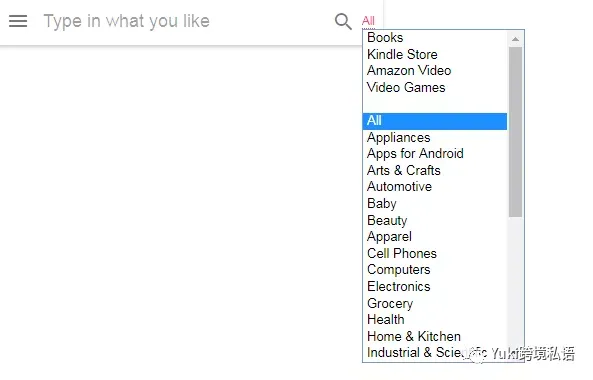The height and width of the screenshot is (380, 593).
Task: Pick Arts & Crafts category
Action: (x=435, y=170)
